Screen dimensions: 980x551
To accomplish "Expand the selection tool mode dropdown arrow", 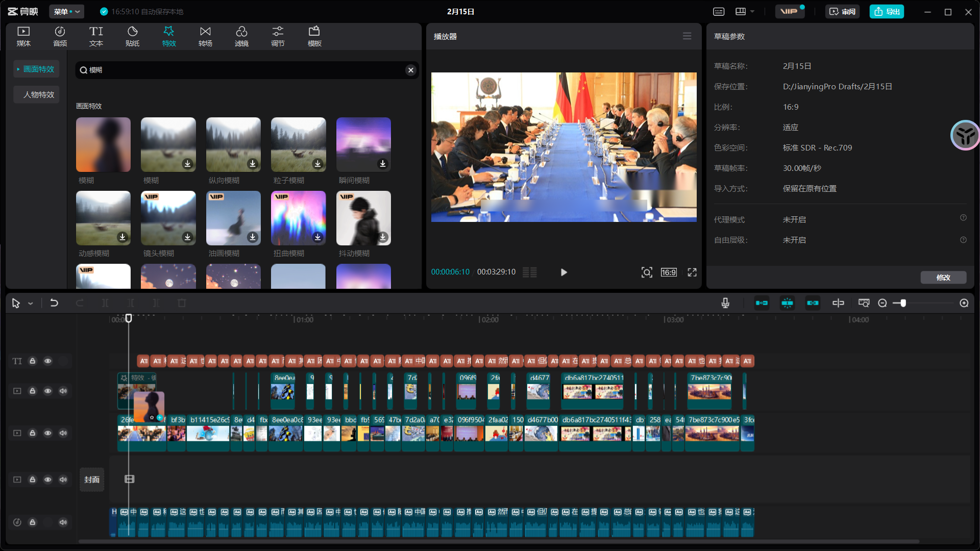I will point(31,304).
